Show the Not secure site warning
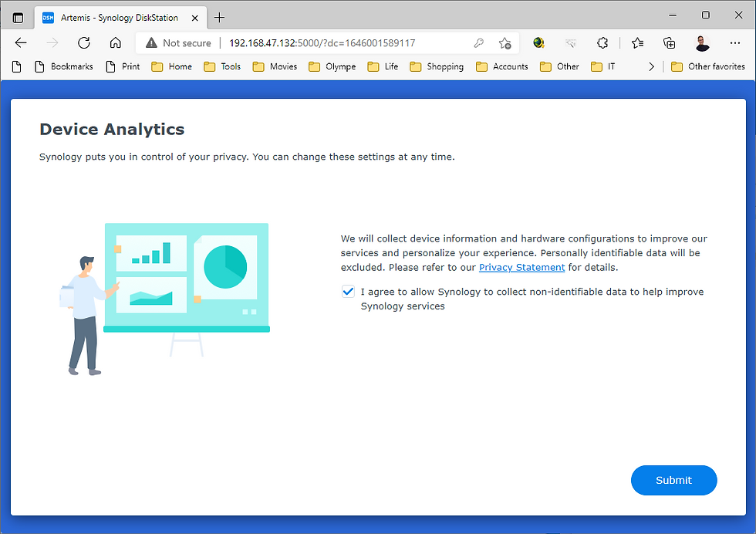Viewport: 756px width, 534px height. point(178,43)
